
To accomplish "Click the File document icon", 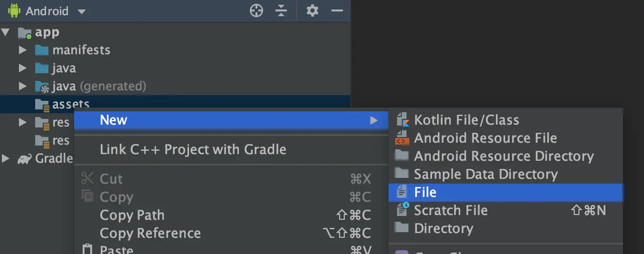I will [402, 192].
